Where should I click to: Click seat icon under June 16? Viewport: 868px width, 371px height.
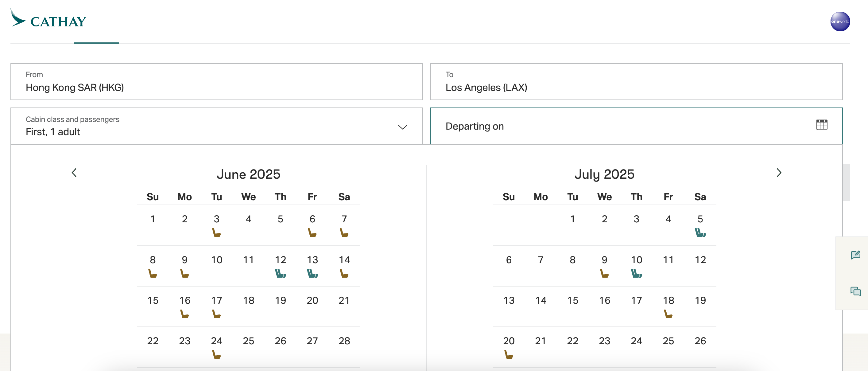tap(184, 314)
